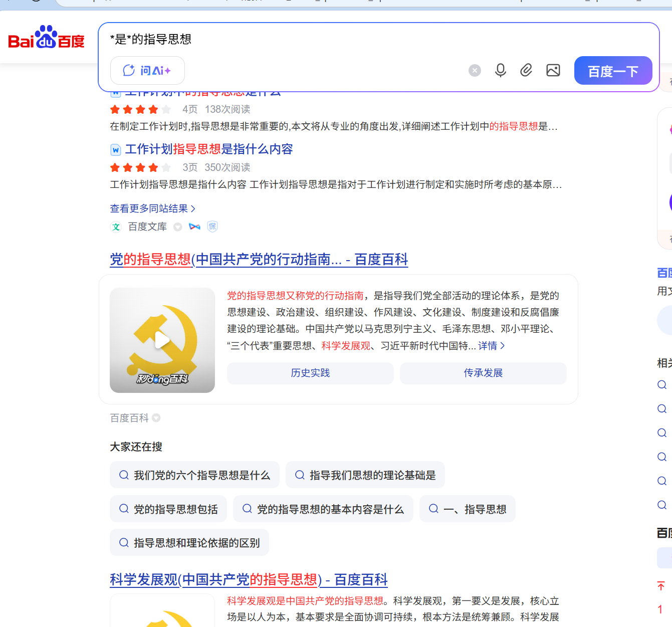
Task: Clear the search box with the x icon
Action: 475,70
